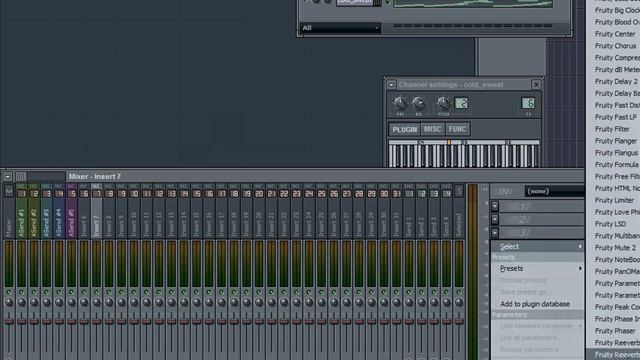The image size is (640, 360).
Task: Click the preview piano keyboard in Channel settings
Action: coord(464,154)
